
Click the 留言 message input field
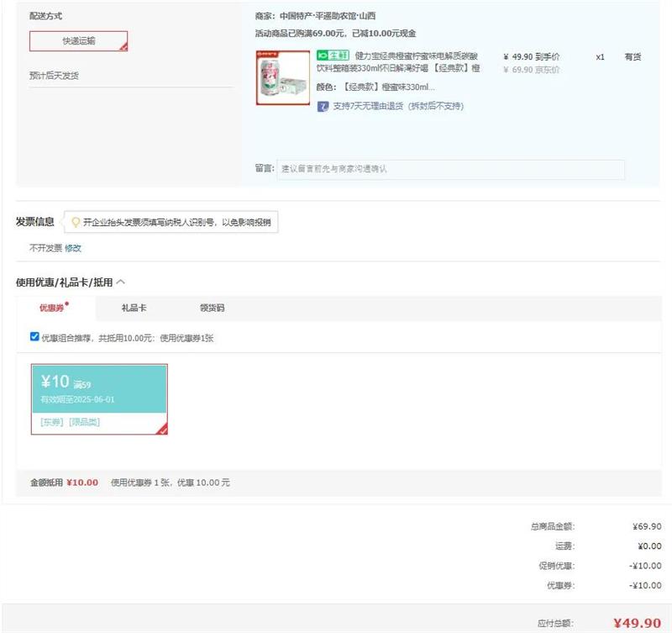pos(451,169)
